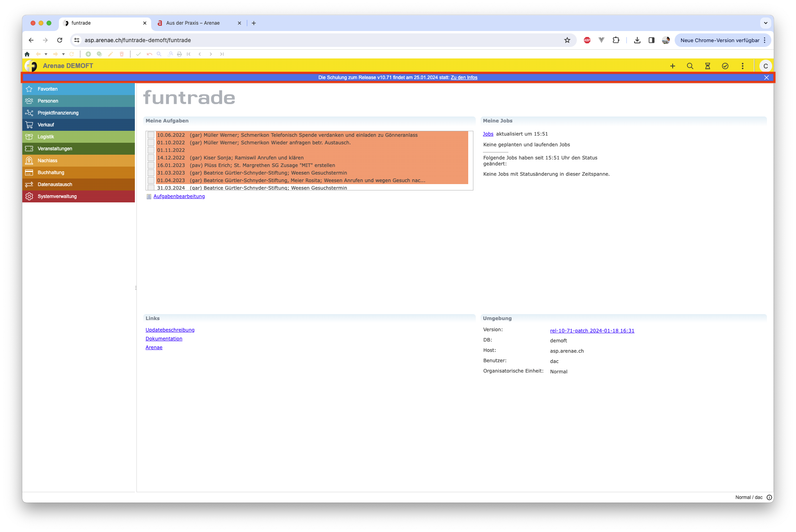The image size is (796, 532).
Task: Open search via yellow header magnifier
Action: coord(690,66)
